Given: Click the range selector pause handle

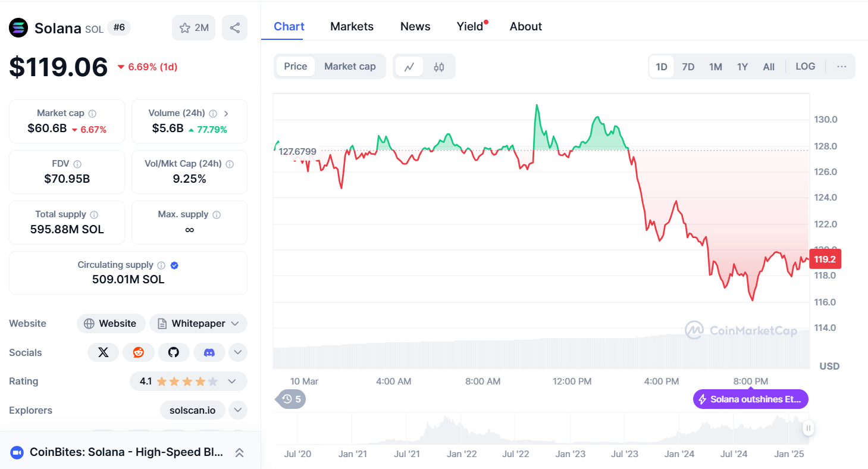Looking at the screenshot, I should point(808,427).
